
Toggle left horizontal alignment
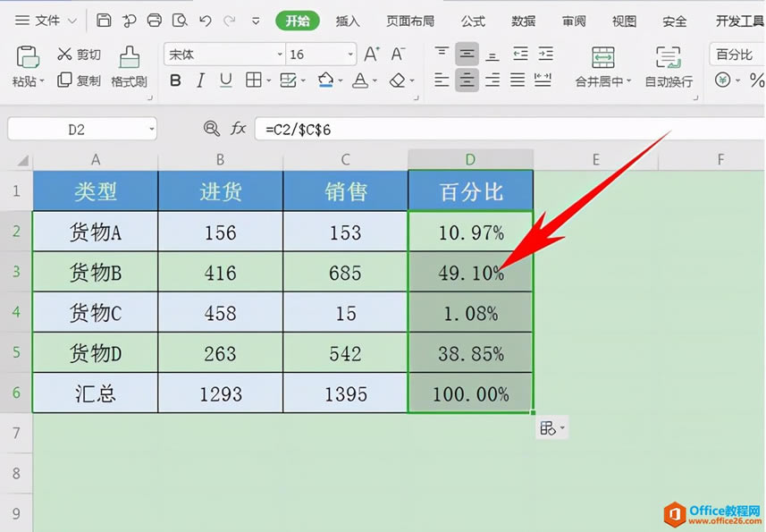[442, 80]
